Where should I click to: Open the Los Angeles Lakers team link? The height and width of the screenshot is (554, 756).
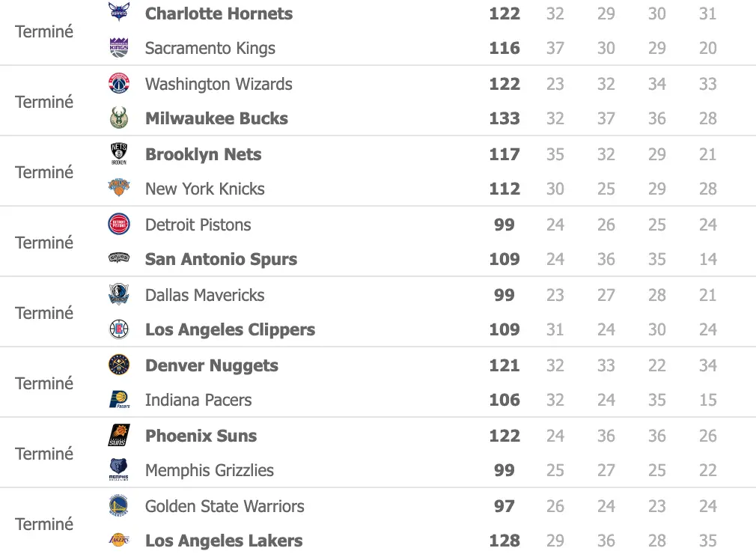pyautogui.click(x=224, y=541)
